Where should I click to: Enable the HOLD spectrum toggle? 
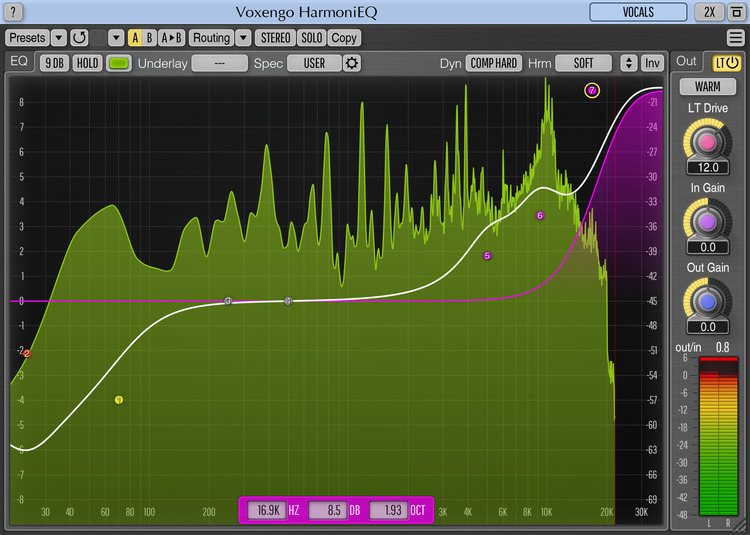pyautogui.click(x=88, y=63)
